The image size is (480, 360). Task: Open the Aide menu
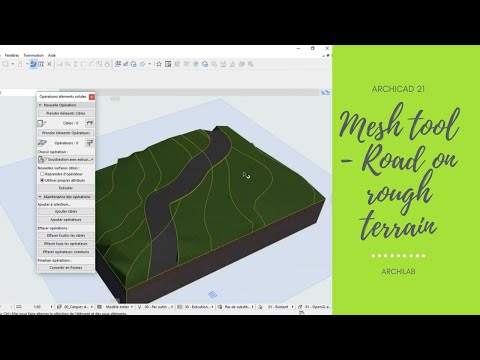52,55
